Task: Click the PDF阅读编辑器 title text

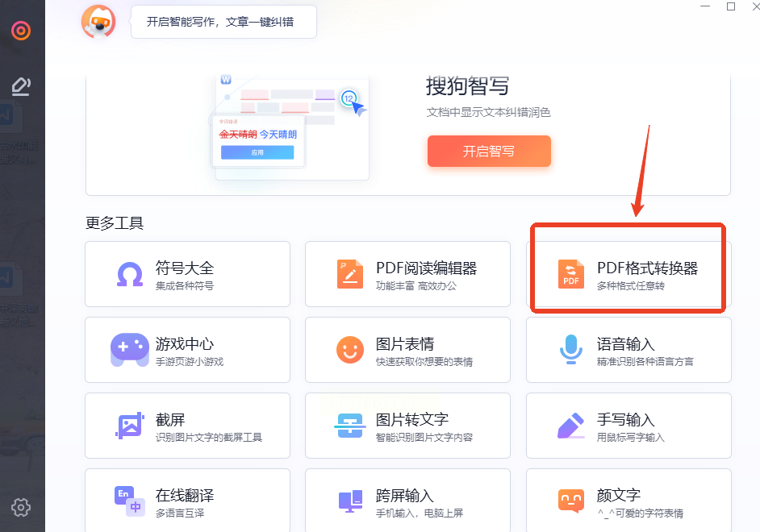Action: tap(427, 268)
